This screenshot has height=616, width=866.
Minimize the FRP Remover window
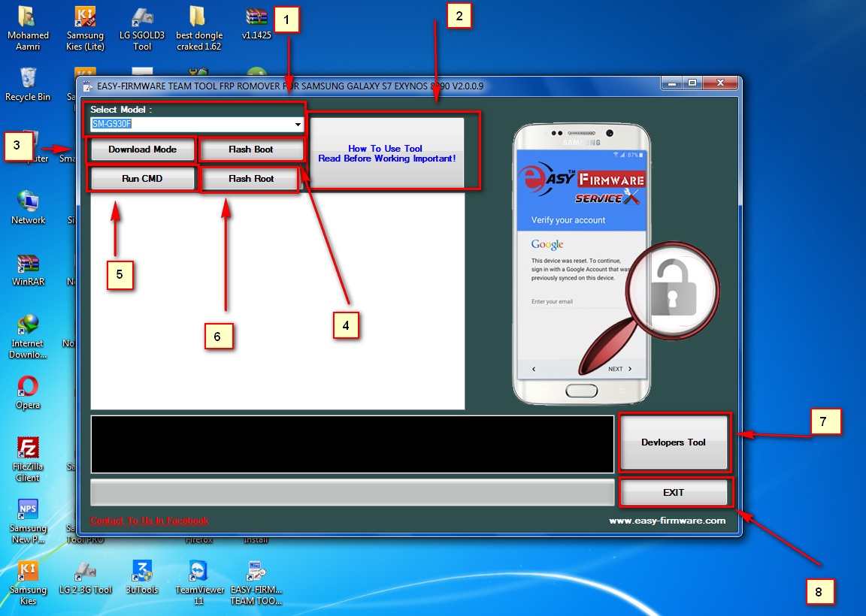671,83
